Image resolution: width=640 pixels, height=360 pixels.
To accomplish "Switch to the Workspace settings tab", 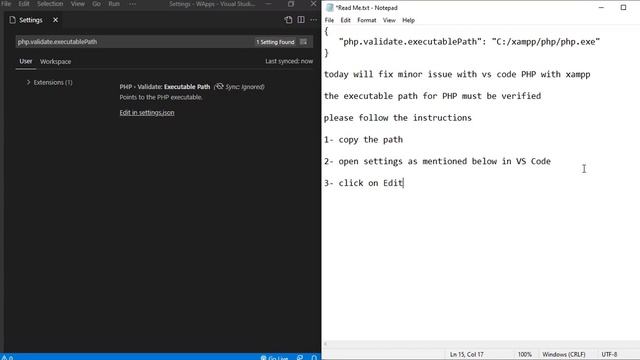I will click(x=56, y=61).
